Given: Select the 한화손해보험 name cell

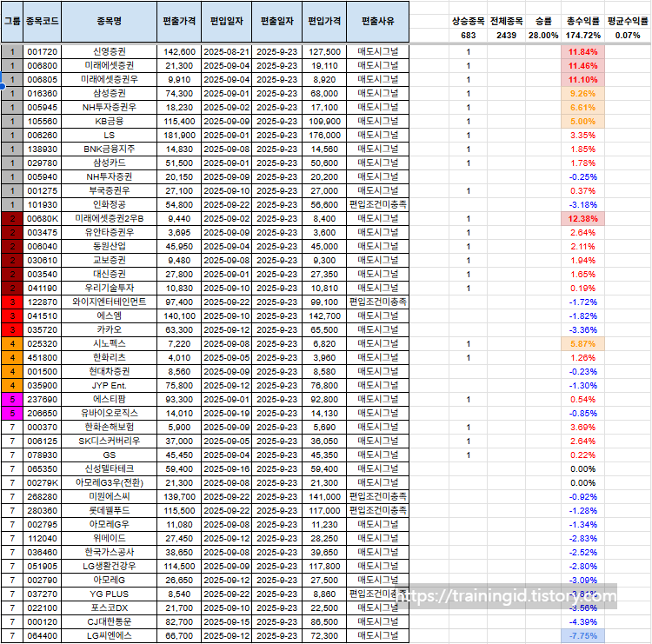Looking at the screenshot, I should [x=109, y=428].
